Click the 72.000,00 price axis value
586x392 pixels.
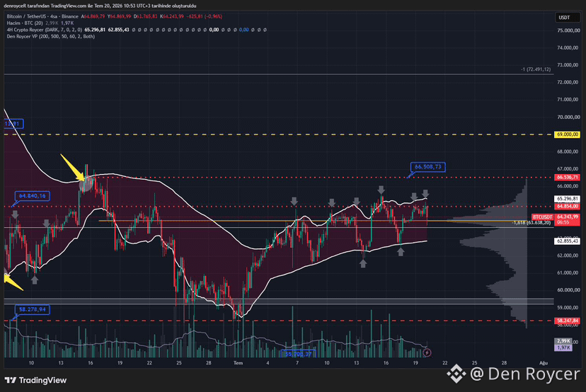[568, 82]
